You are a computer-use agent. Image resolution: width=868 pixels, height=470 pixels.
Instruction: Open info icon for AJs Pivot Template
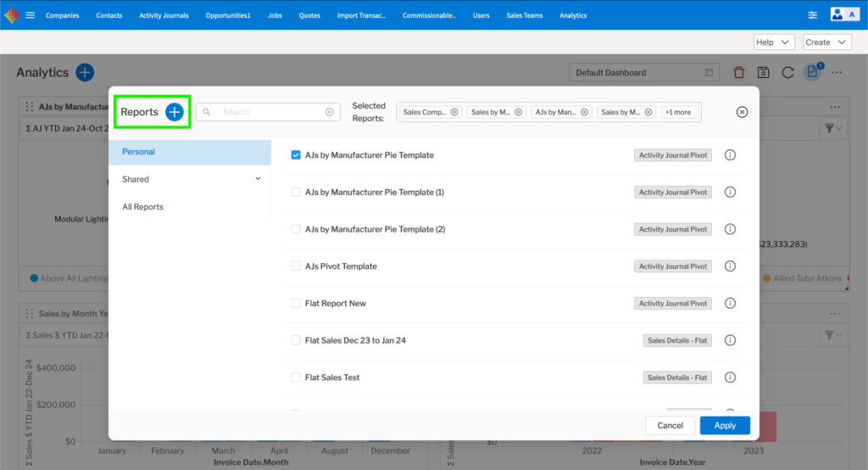point(730,266)
